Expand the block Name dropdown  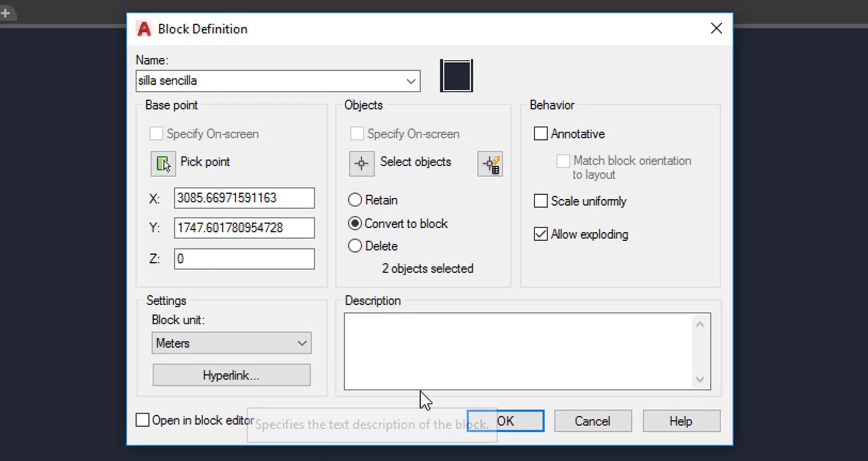pos(410,81)
